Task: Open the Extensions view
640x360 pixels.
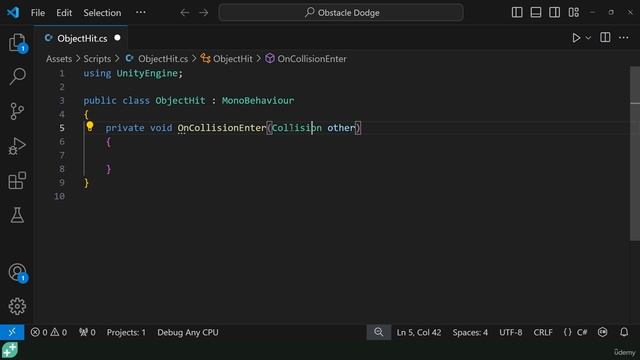Action: 17,180
